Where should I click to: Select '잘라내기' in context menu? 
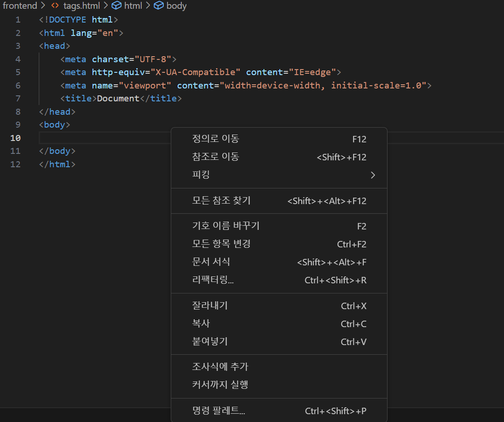click(x=279, y=306)
